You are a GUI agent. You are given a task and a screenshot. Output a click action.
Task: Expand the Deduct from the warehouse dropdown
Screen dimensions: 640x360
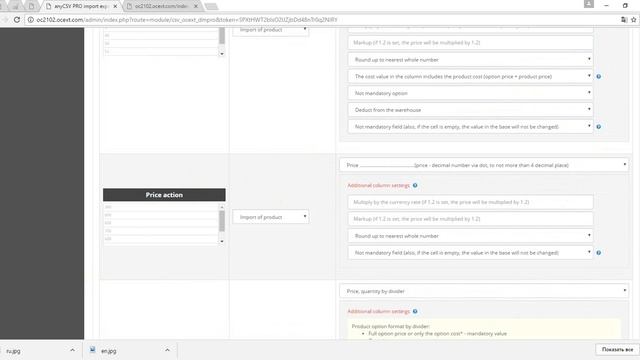(x=470, y=110)
